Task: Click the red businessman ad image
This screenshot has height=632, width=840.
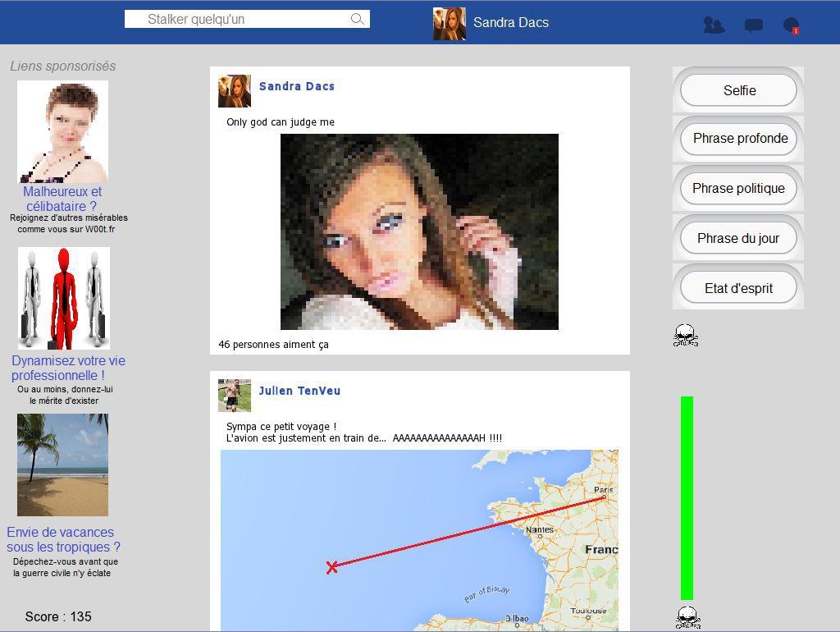Action: (64, 299)
